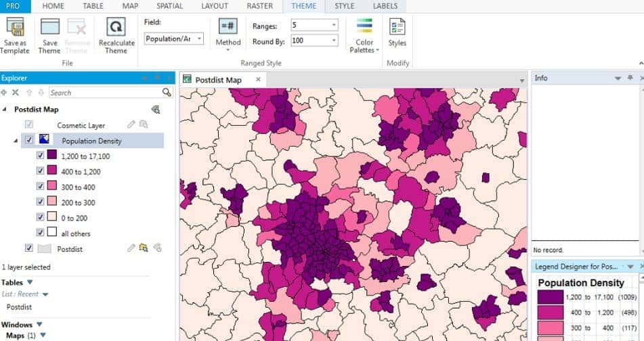Image resolution: width=644 pixels, height=341 pixels.
Task: Uncheck the all others range checkbox
Action: (39, 233)
